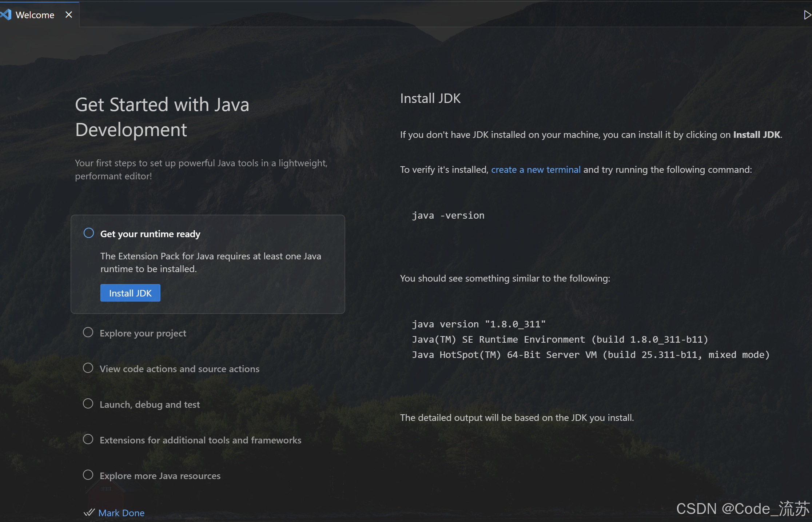The image size is (812, 522).
Task: Click 'You should see something similar' sentence
Action: pos(505,278)
